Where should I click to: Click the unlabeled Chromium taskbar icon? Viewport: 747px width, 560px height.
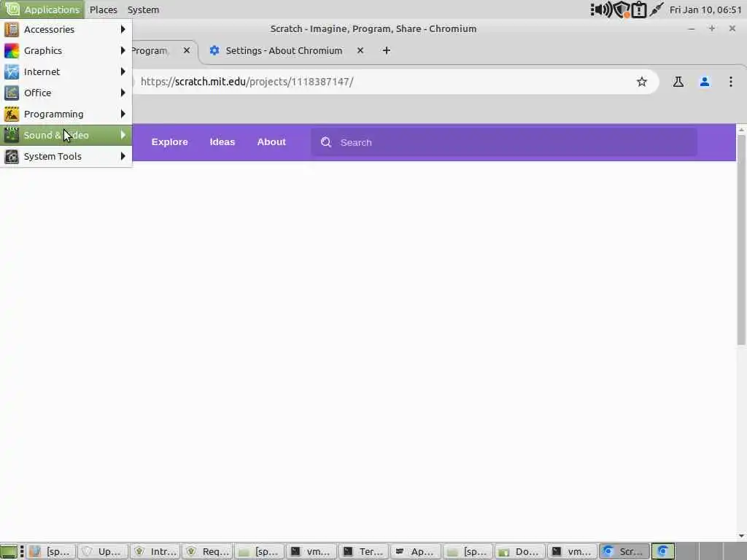coord(663,551)
